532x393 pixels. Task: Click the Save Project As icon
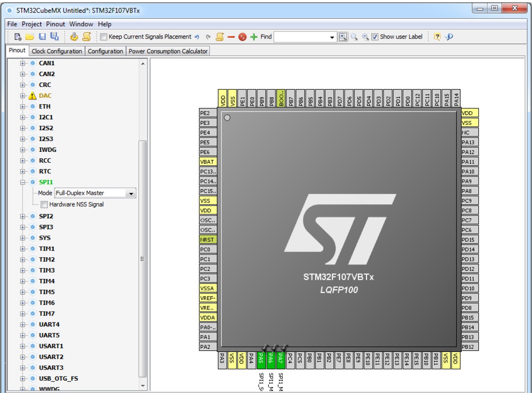pyautogui.click(x=55, y=37)
